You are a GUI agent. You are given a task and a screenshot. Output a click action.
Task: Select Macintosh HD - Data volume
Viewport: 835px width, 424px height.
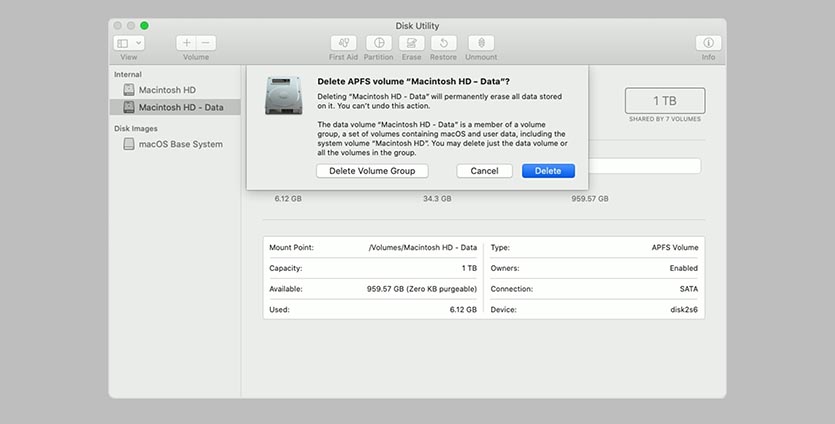[180, 107]
